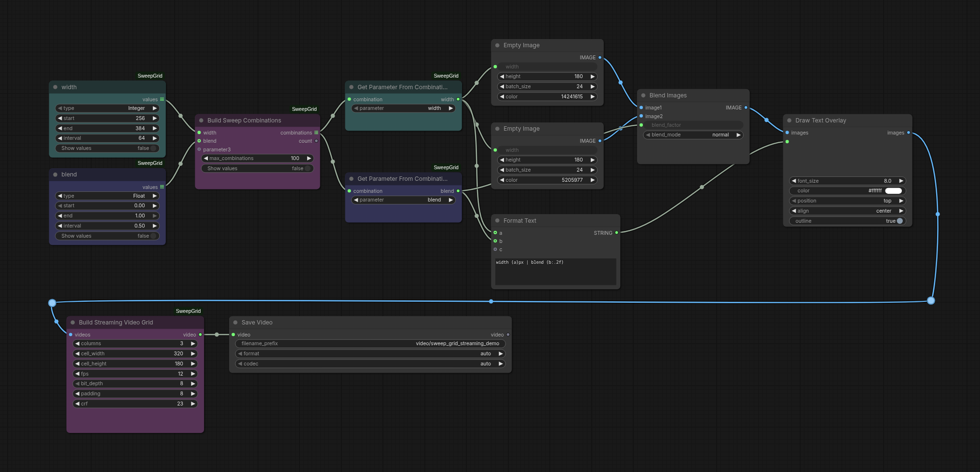The image size is (980, 472).
Task: Click the IMAGE output socket of Blend Images
Action: [746, 108]
